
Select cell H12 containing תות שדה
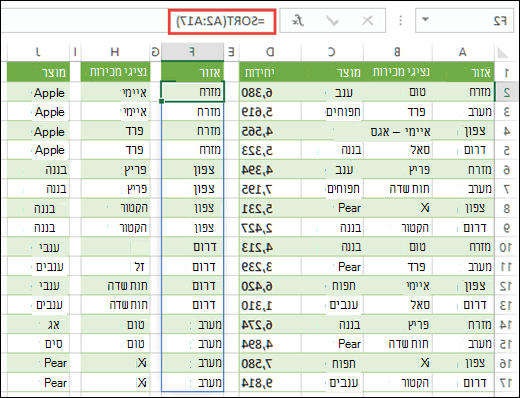(115, 286)
